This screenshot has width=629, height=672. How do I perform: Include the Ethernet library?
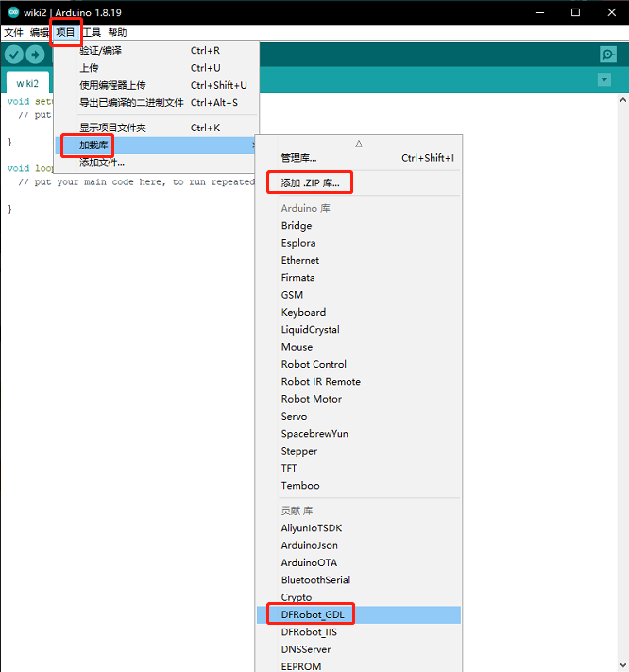point(359,260)
